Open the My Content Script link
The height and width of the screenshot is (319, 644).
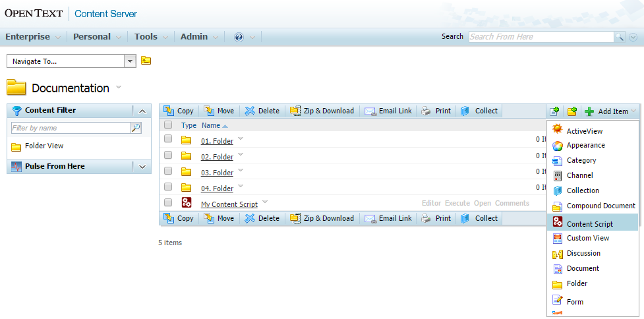point(229,204)
